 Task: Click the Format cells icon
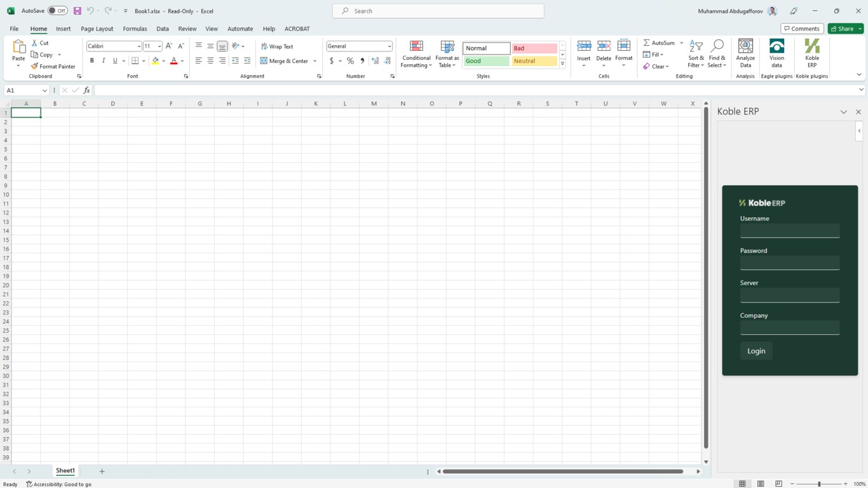tap(624, 46)
